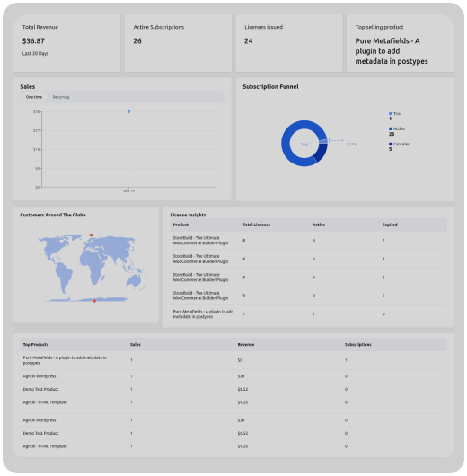
Task: Click the Expired column header in License Insights
Action: click(x=390, y=225)
